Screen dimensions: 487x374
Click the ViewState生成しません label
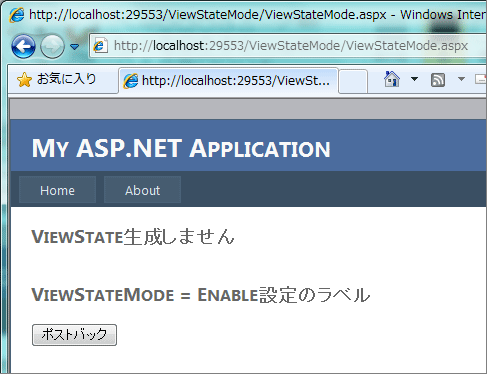tap(133, 237)
